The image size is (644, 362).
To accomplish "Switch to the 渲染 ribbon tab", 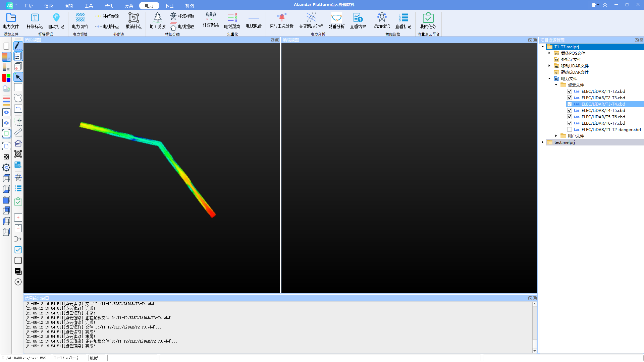I will [49, 6].
